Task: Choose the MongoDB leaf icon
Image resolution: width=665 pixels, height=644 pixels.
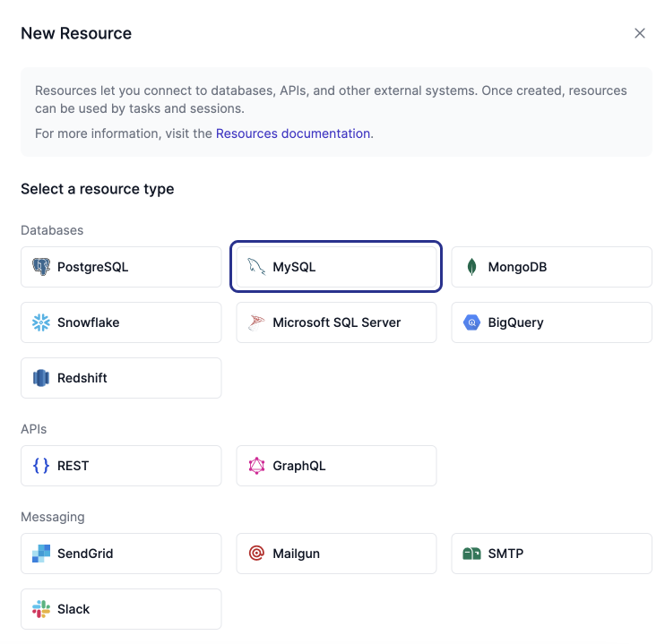Action: pos(471,267)
